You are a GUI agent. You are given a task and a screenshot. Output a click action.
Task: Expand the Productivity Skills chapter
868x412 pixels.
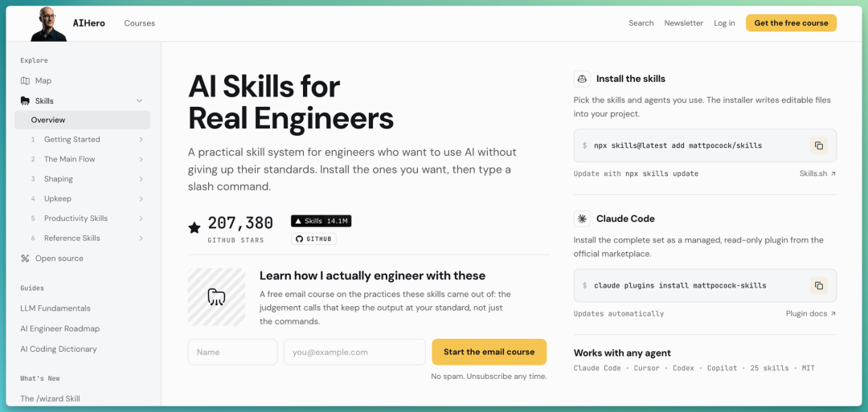141,218
